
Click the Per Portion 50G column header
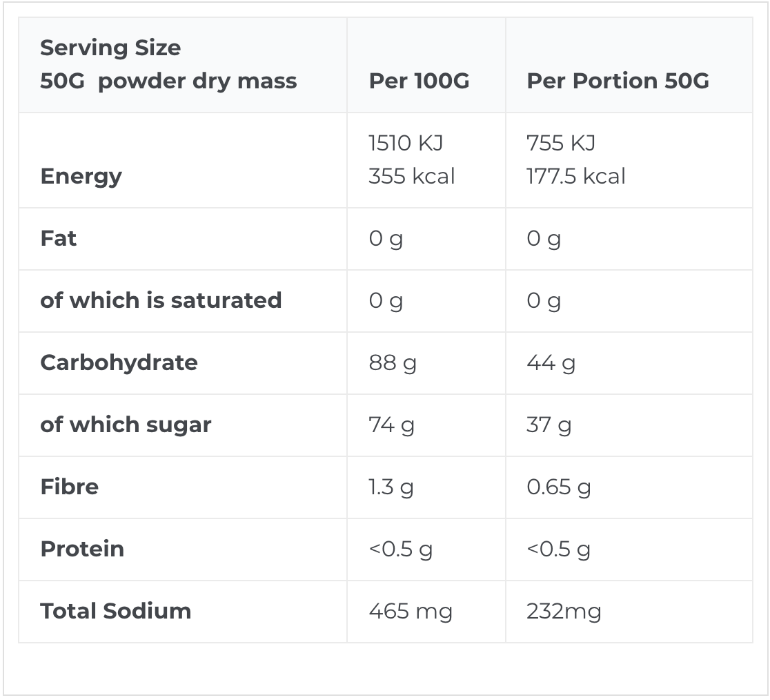tap(618, 81)
